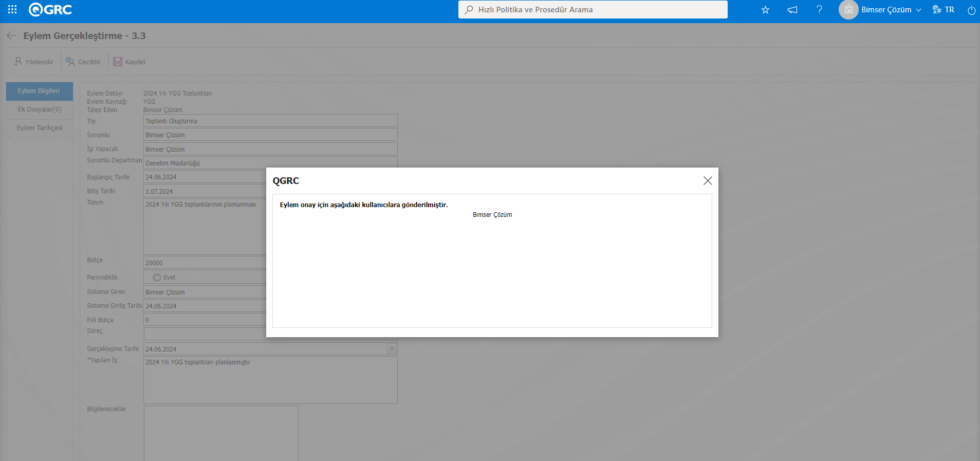The height and width of the screenshot is (461, 980).
Task: Open the Eylem Tarihçesi tab
Action: 39,128
